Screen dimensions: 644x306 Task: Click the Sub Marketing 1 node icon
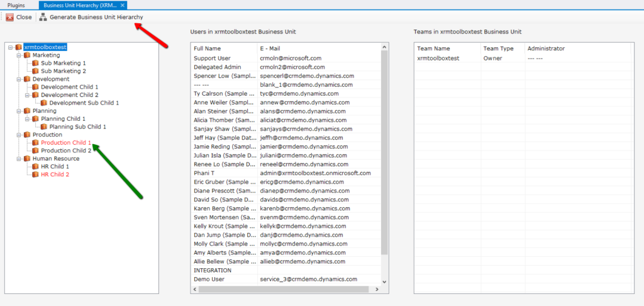pyautogui.click(x=36, y=63)
